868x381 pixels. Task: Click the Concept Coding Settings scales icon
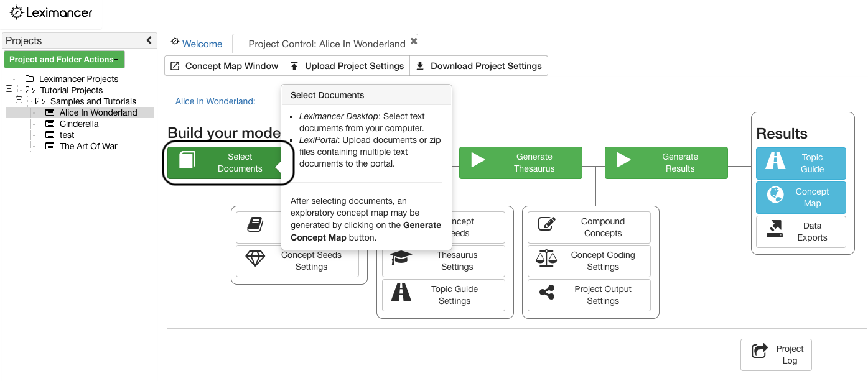click(546, 260)
